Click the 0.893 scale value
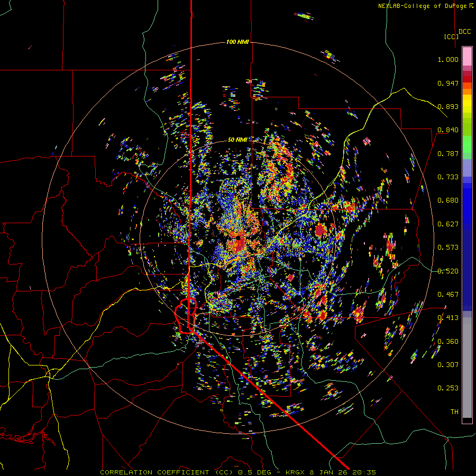The height and width of the screenshot is (476, 476). (448, 106)
